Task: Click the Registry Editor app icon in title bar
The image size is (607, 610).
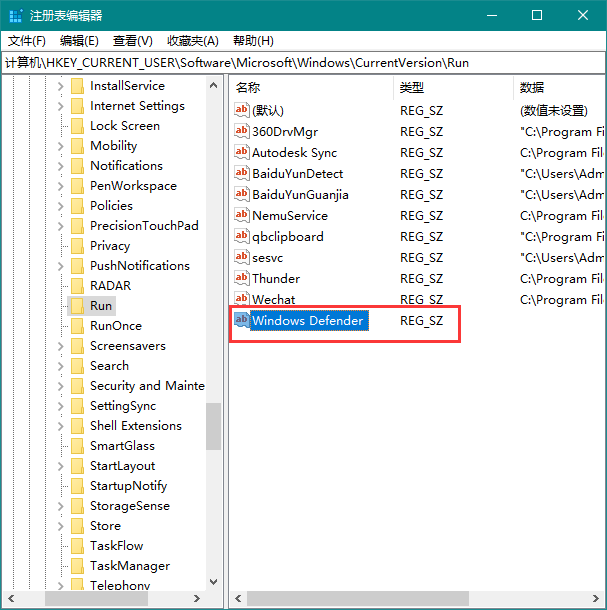Action: (16, 16)
